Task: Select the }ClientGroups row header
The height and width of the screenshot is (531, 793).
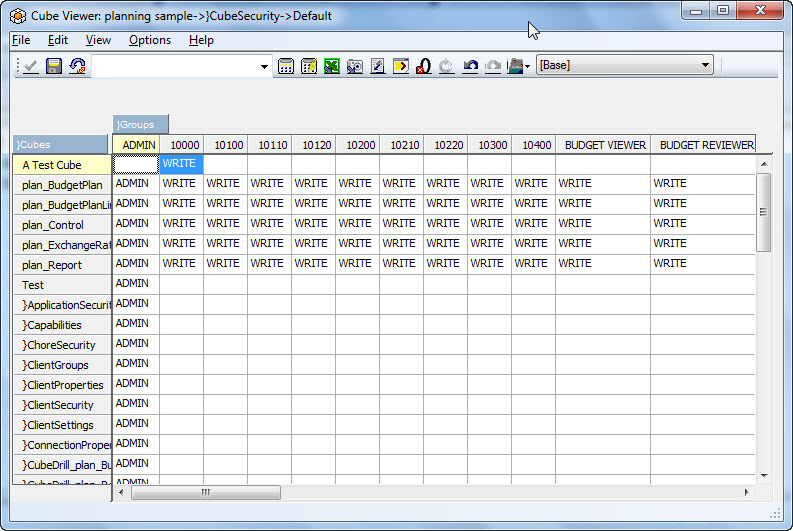Action: 62,365
